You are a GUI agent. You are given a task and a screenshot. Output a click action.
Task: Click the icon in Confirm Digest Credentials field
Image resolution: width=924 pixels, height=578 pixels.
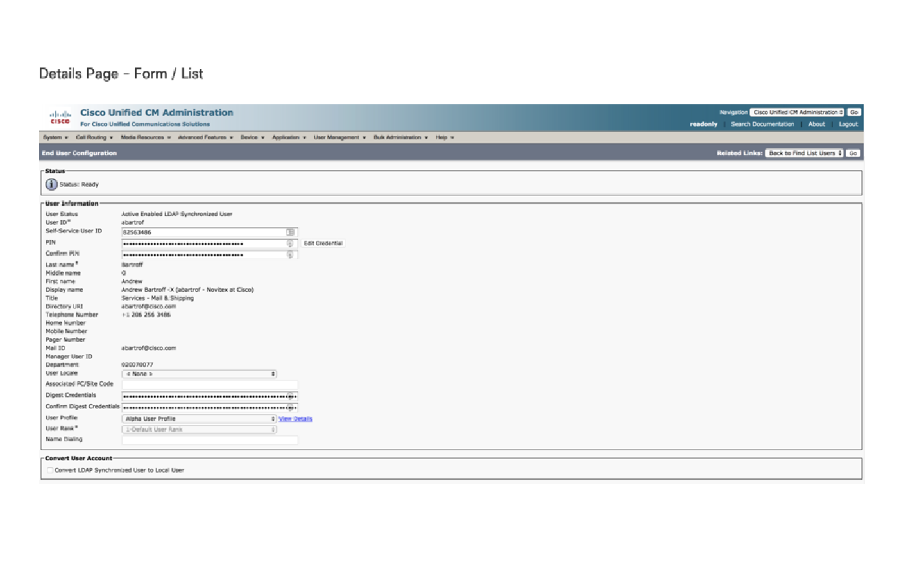[x=291, y=408]
